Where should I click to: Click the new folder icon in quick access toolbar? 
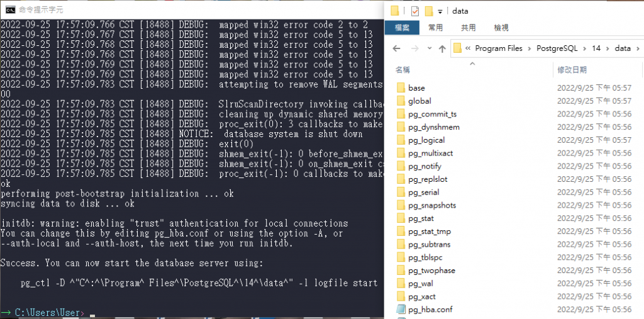pos(429,11)
